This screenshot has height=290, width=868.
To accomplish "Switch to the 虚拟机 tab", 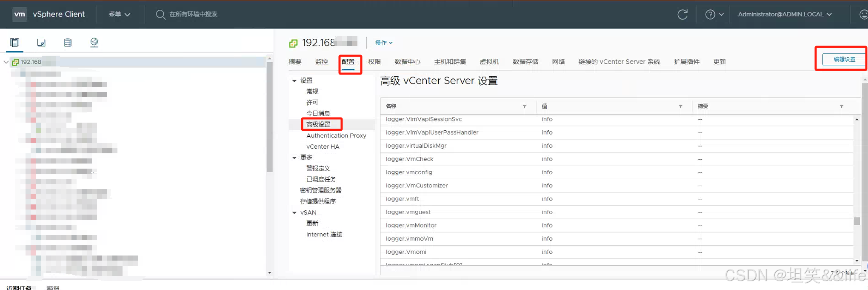I will click(x=489, y=62).
